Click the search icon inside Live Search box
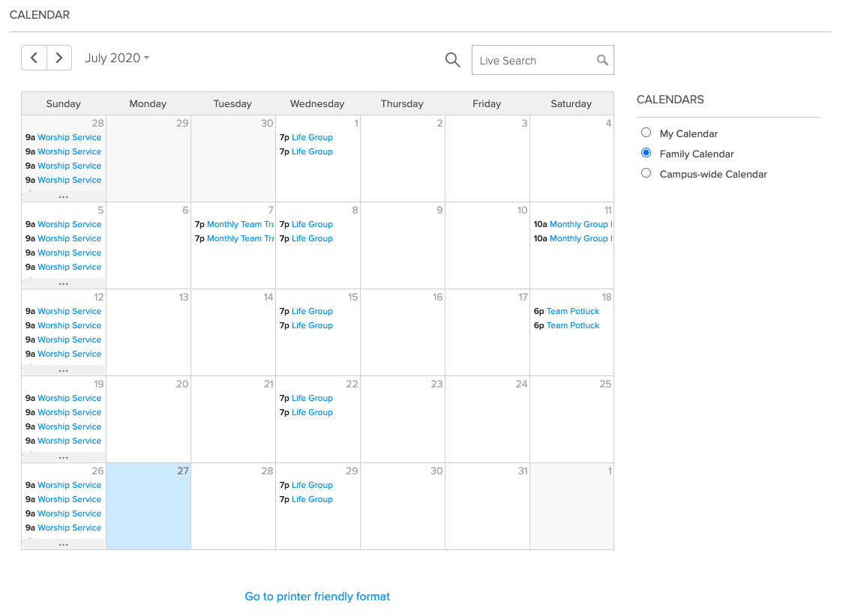This screenshot has height=616, width=852. point(602,59)
